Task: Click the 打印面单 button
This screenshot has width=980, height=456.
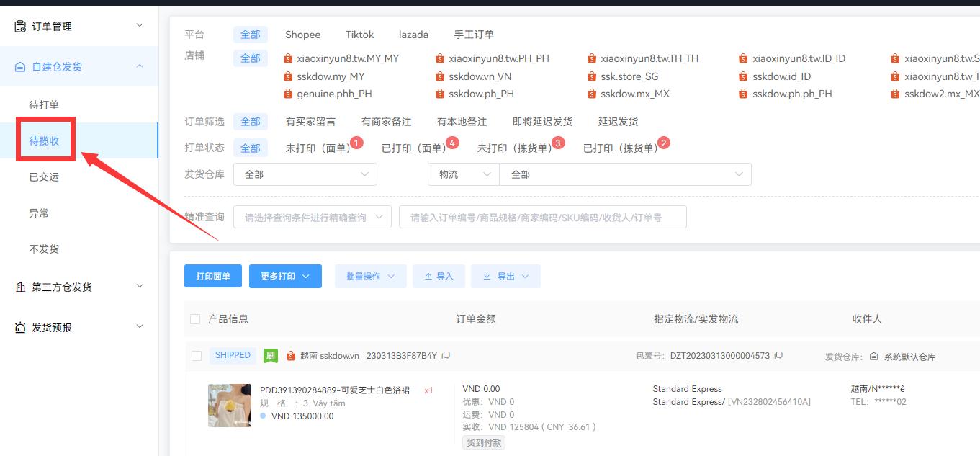Action: [x=212, y=276]
